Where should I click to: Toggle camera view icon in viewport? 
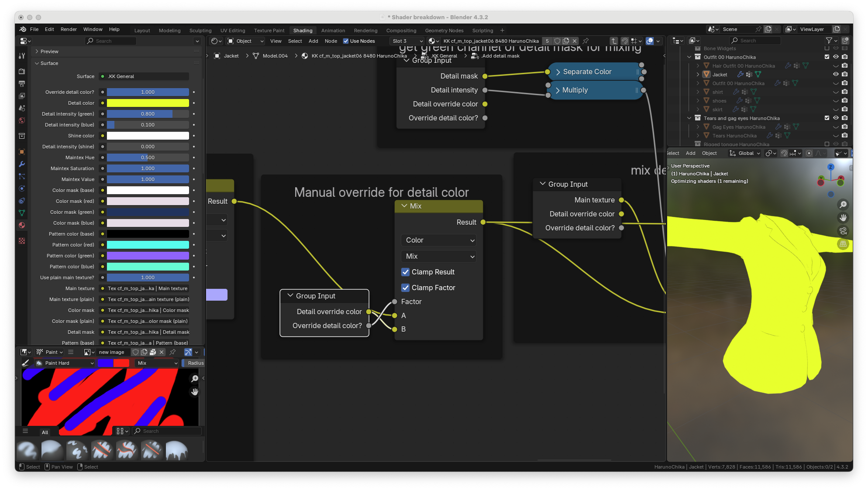(843, 231)
